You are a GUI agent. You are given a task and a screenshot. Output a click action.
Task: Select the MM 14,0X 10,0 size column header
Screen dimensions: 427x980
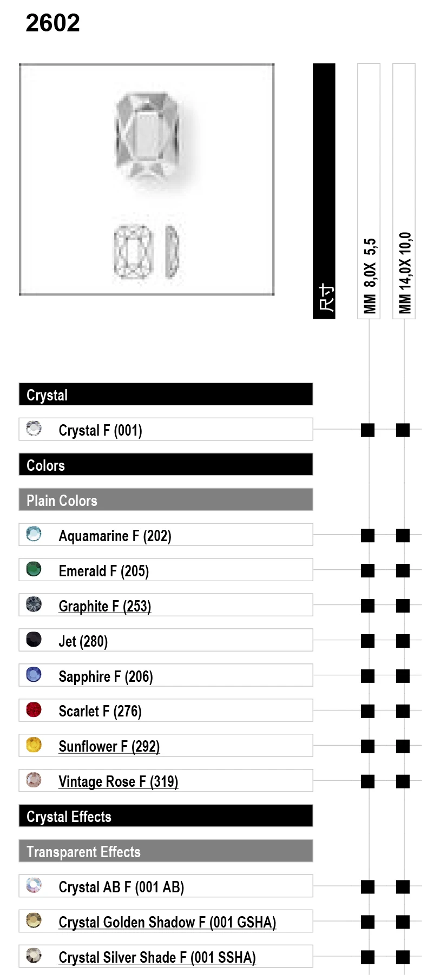pyautogui.click(x=404, y=191)
